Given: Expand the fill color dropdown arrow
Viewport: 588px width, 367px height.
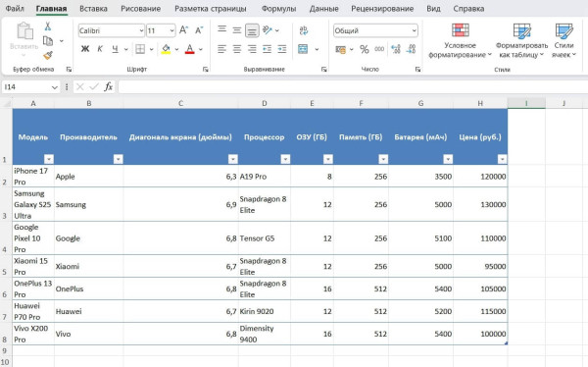Looking at the screenshot, I should pyautogui.click(x=176, y=49).
